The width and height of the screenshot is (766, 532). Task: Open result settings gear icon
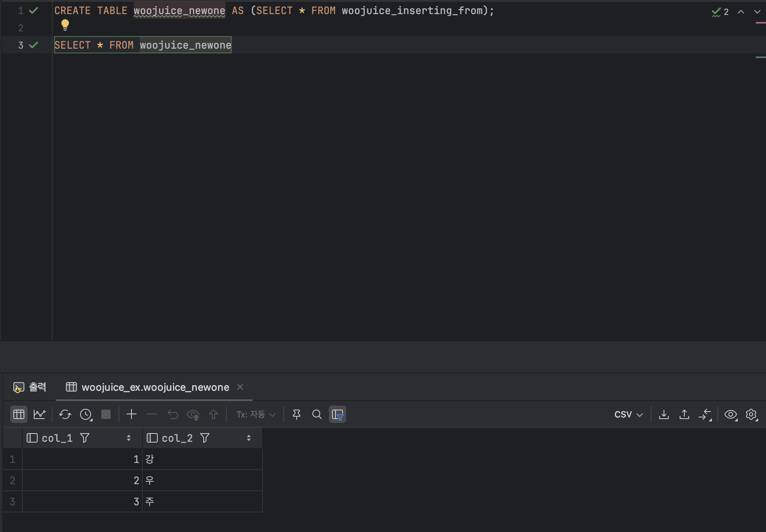click(x=751, y=414)
